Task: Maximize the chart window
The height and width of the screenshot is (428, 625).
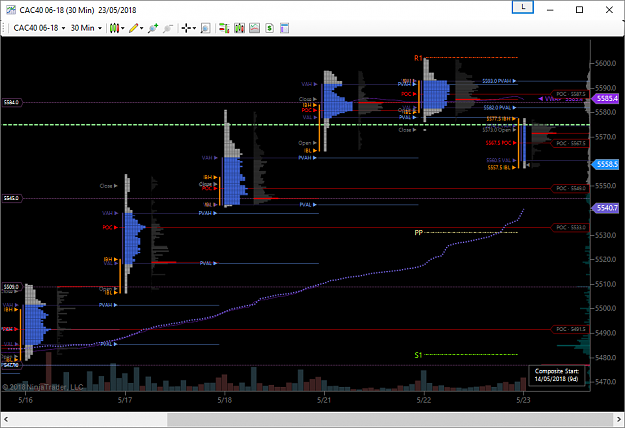Action: click(580, 10)
